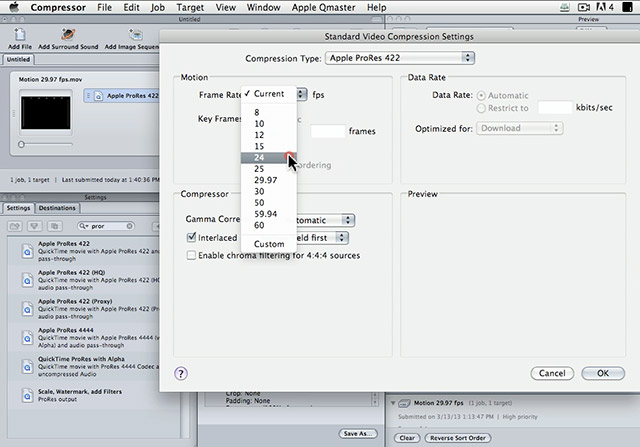Switch to the Settings tab
The image size is (640, 447).
pyautogui.click(x=18, y=208)
